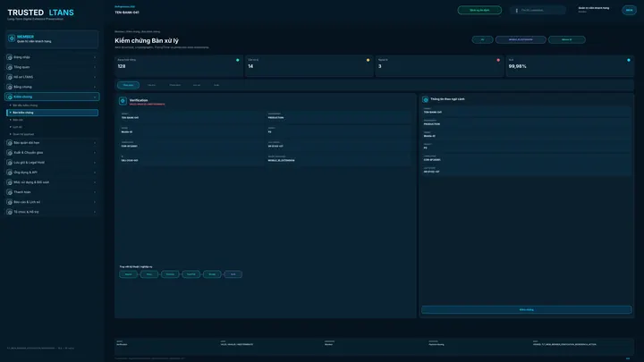Screen dimensions: 644x362
Task: Click the green status pill in the header
Action: tap(479, 10)
